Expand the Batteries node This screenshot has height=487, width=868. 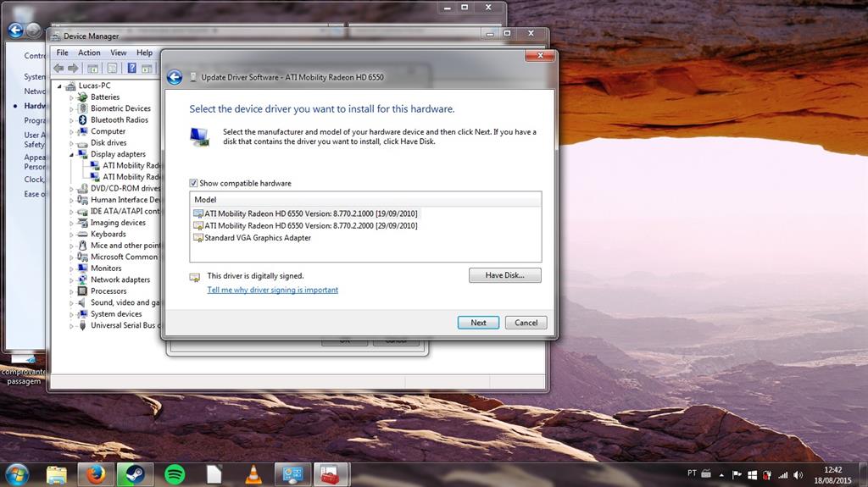tap(71, 97)
